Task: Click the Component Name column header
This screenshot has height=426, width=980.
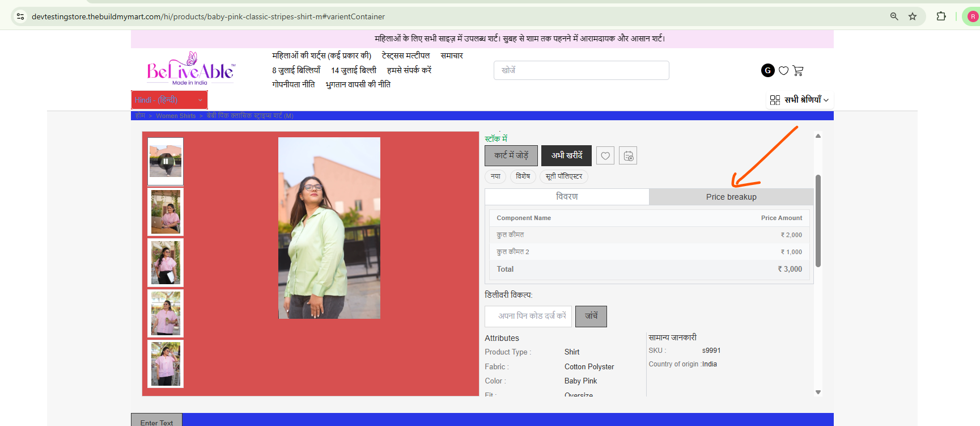Action: click(524, 218)
